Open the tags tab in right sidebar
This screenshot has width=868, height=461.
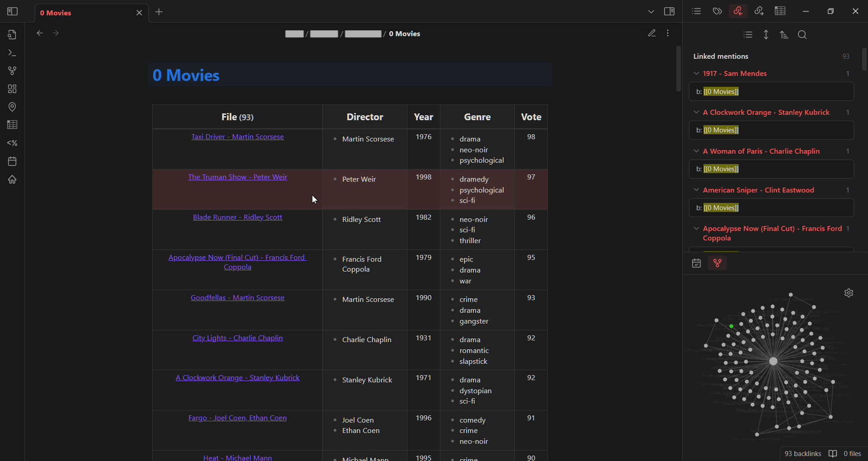click(717, 11)
